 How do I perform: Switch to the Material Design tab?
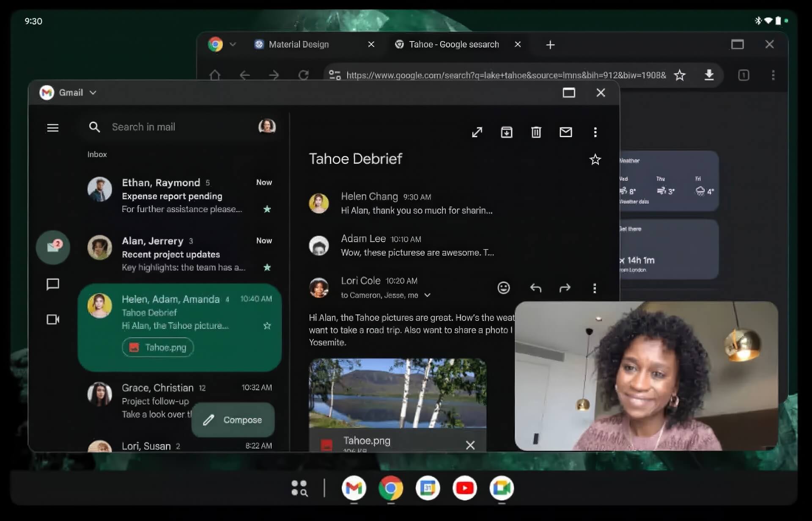299,44
